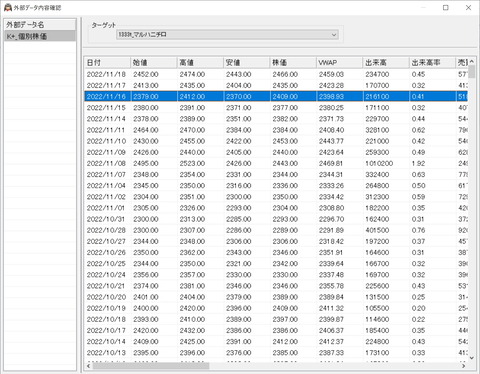Select the row dated 2022/10/14
480x374 pixels.
(276, 342)
